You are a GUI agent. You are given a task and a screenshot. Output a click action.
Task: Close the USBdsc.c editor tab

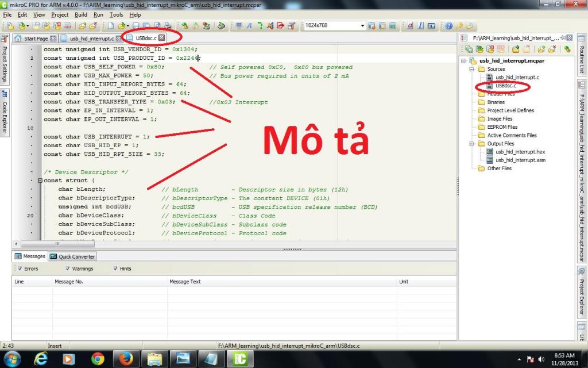coord(161,38)
